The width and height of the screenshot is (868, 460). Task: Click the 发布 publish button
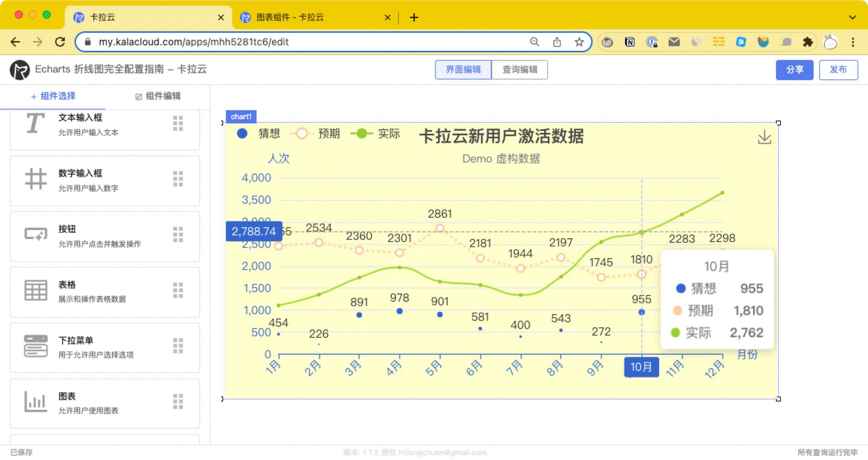point(839,70)
